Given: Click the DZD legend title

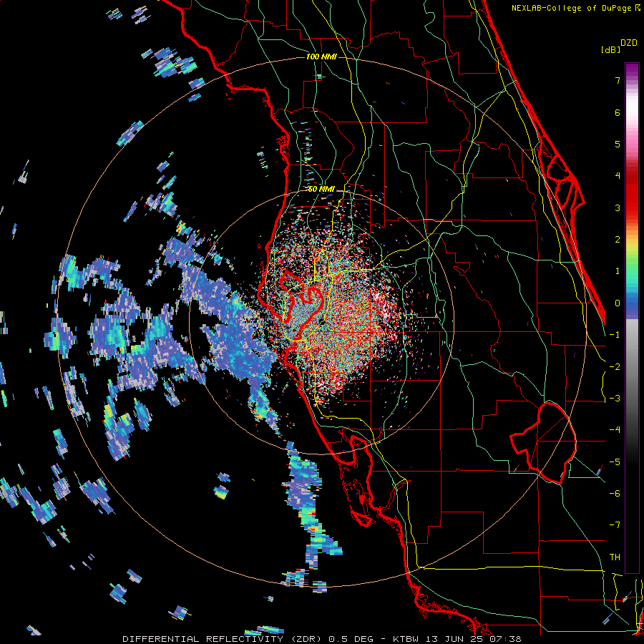Looking at the screenshot, I should [x=629, y=43].
